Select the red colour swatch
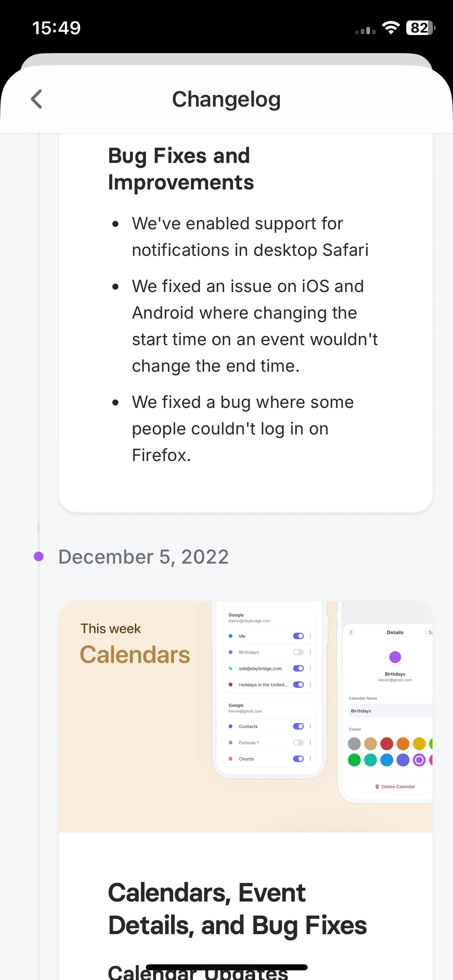 [387, 743]
